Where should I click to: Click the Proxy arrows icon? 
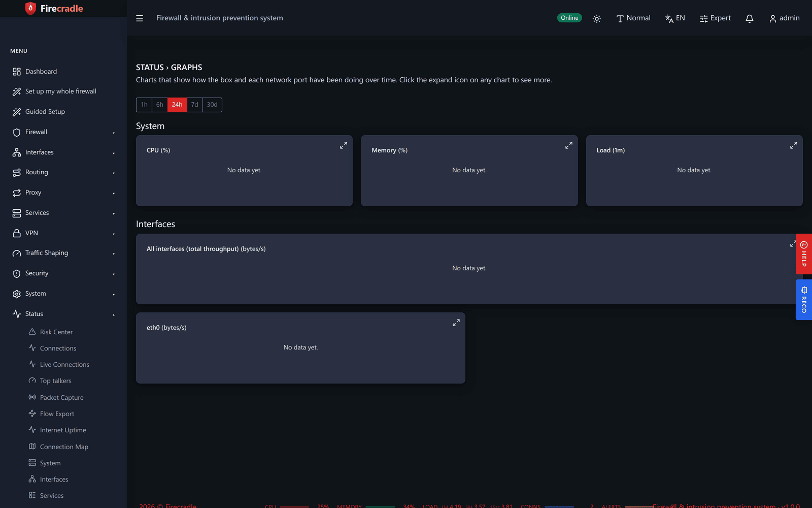click(x=17, y=193)
